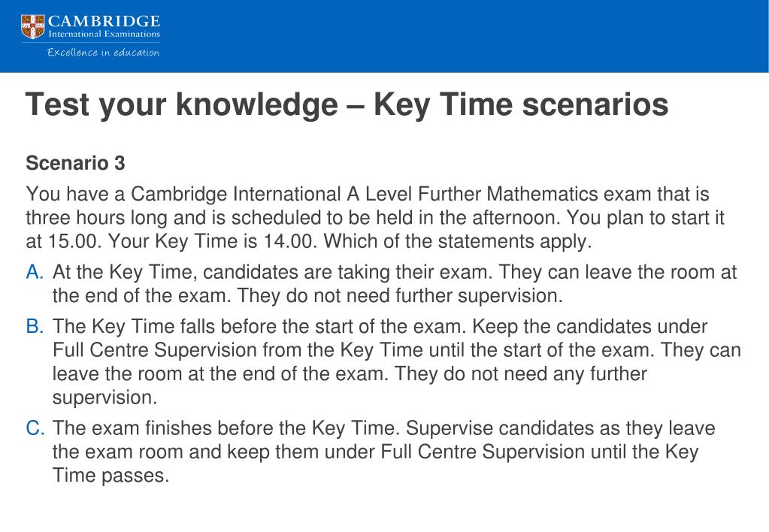Viewport: 769px width, 532px height.
Task: Click the blue header banner area
Action: point(385,36)
